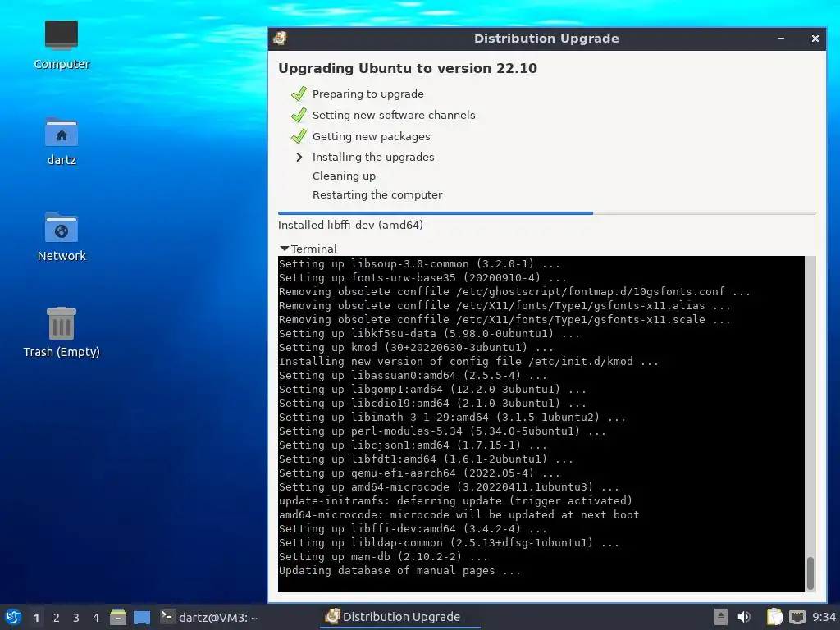The height and width of the screenshot is (630, 840).
Task: Click the 'Cleaning up' step text
Action: coord(344,176)
